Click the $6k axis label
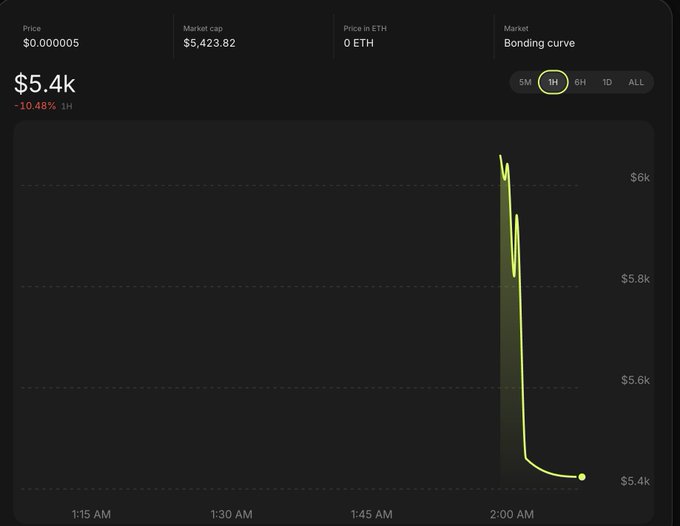Viewport: 680px width, 526px height. (x=640, y=178)
